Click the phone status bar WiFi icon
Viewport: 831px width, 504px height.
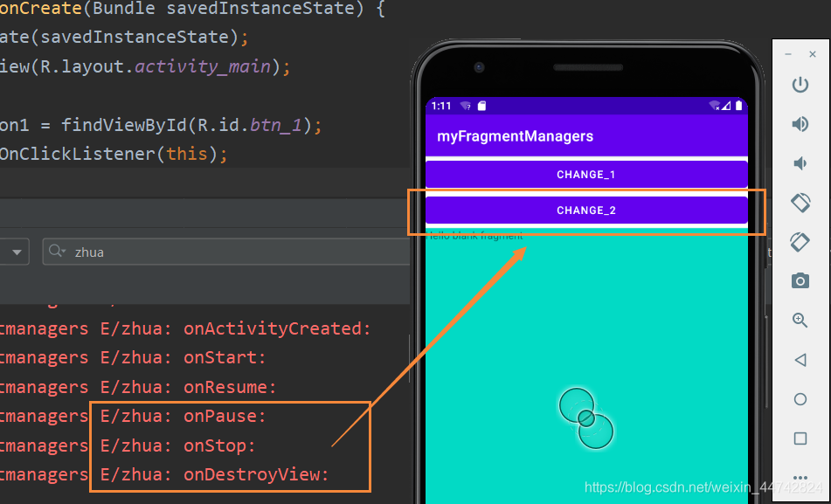point(466,106)
